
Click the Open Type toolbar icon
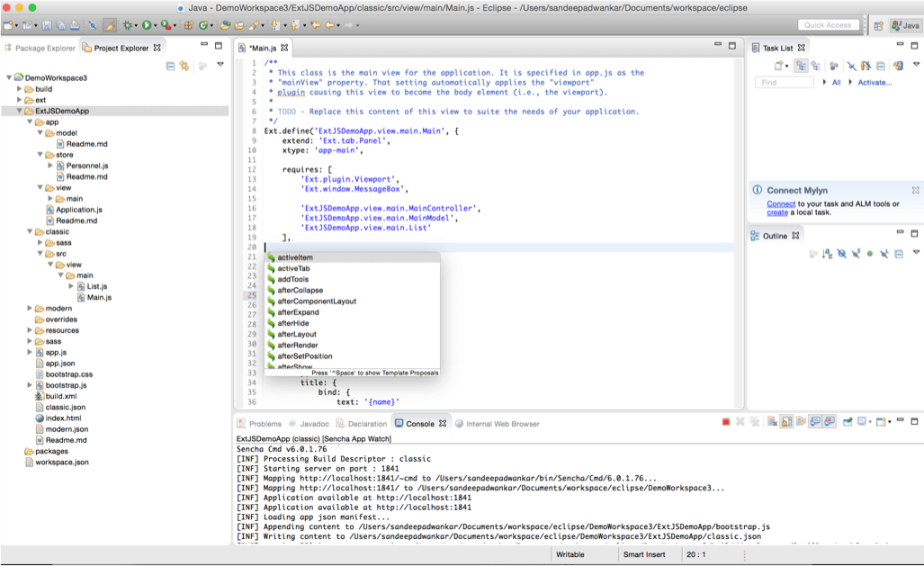225,25
